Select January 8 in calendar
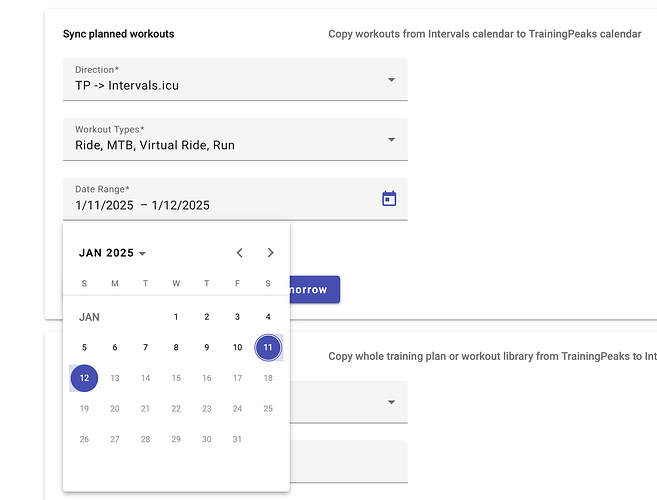The width and height of the screenshot is (657, 500). click(x=176, y=347)
